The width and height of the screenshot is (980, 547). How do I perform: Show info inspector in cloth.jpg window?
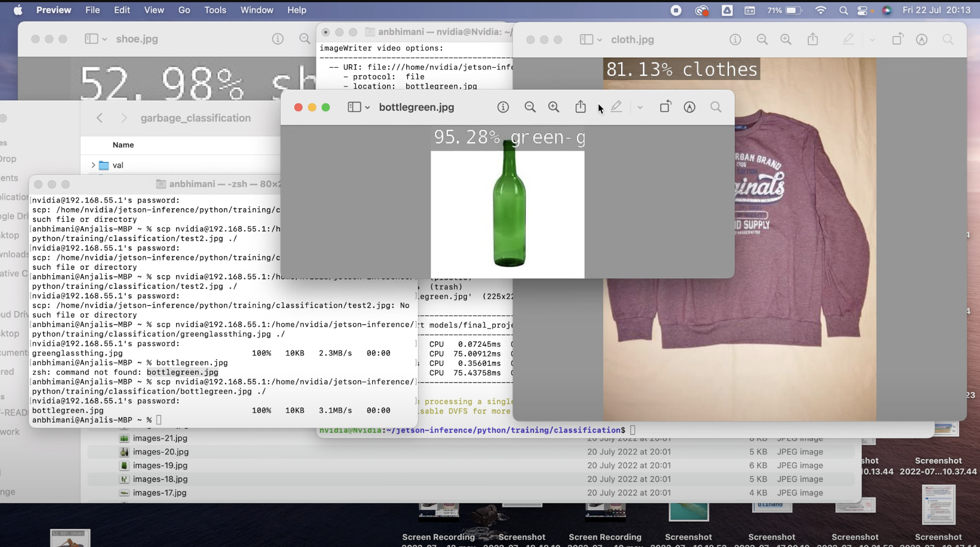(x=735, y=40)
